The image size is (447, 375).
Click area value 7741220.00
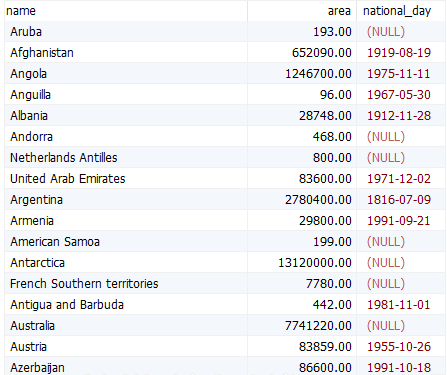pyautogui.click(x=318, y=326)
